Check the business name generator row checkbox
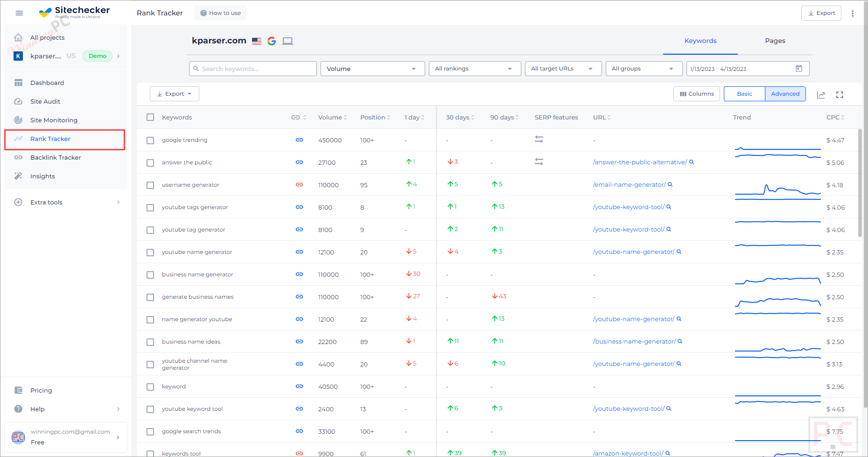Viewport: 868px width, 457px height. click(150, 274)
